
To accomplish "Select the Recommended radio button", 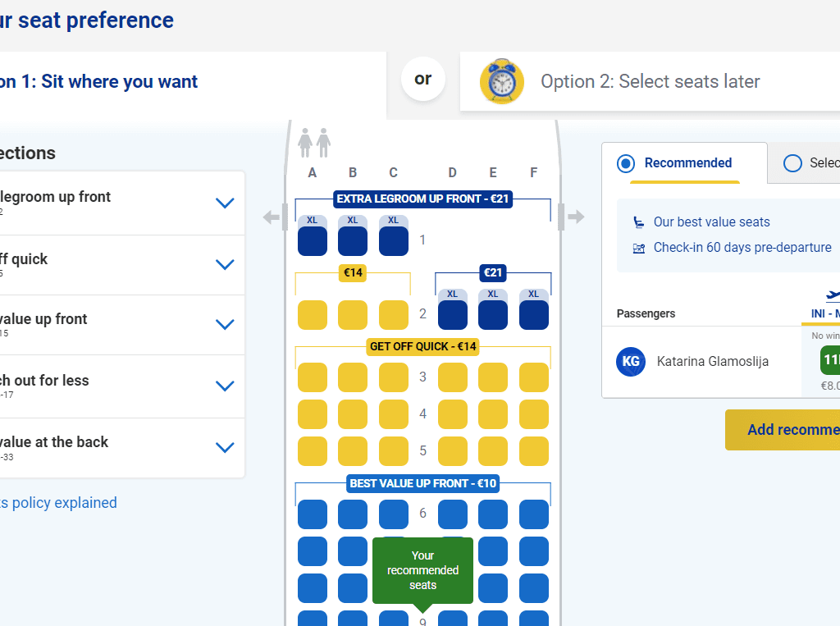I will coord(626,163).
